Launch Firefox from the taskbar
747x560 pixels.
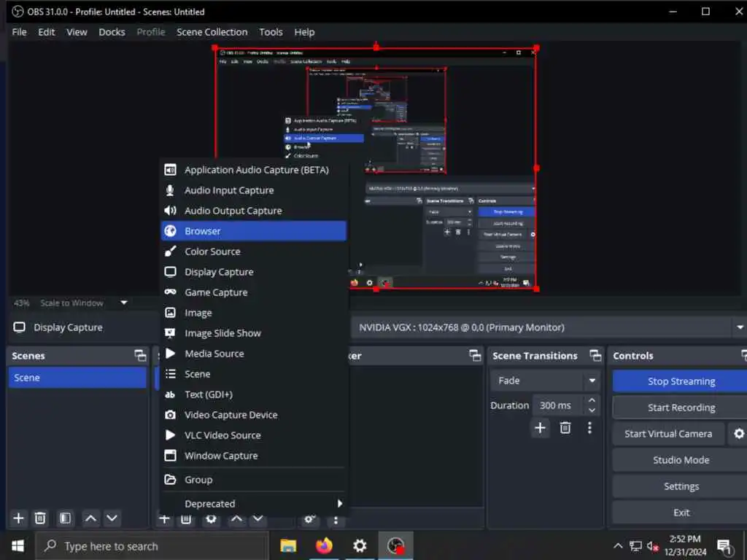tap(324, 546)
